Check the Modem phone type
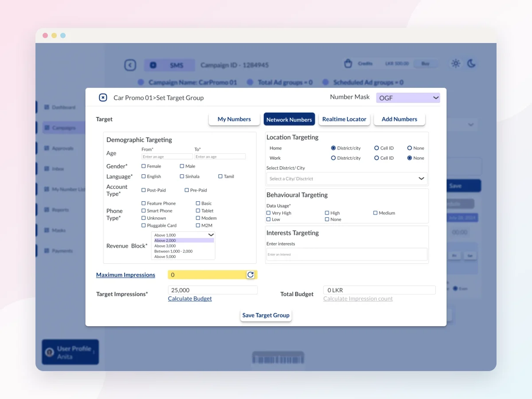Screen dimensions: 532x399 point(198,218)
